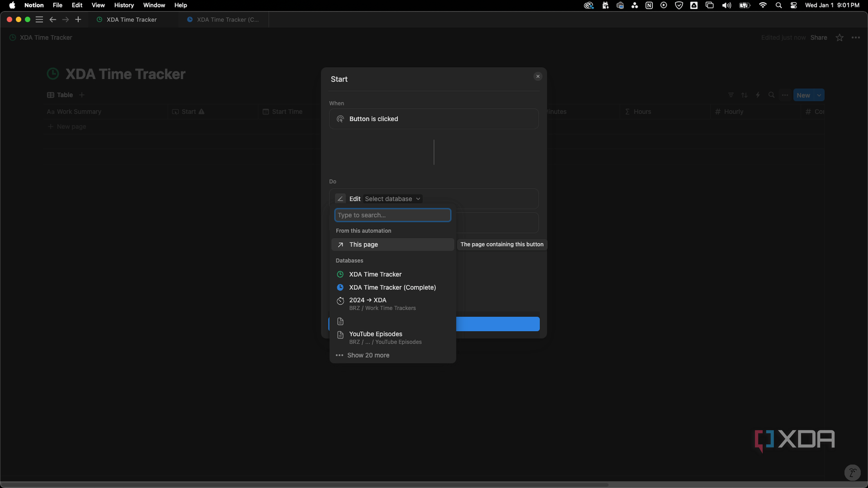
Task: Switch to XDA Time Tracker tab
Action: [x=132, y=19]
